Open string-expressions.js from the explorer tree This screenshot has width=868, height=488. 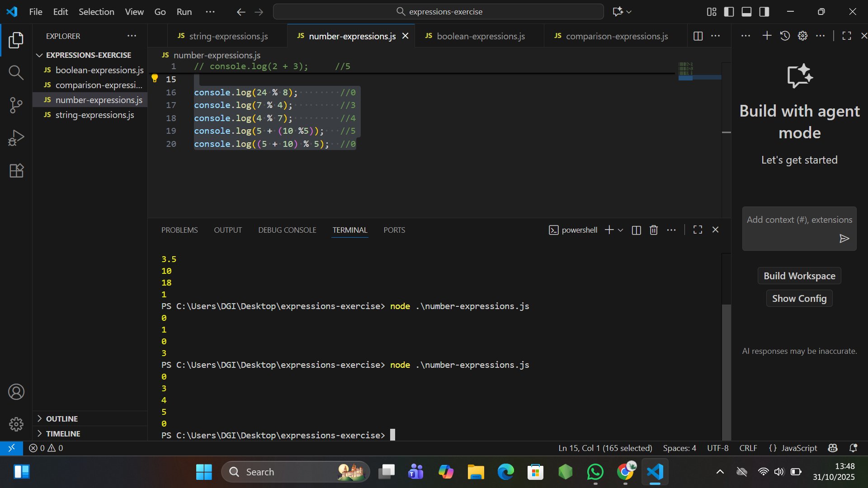coord(94,115)
